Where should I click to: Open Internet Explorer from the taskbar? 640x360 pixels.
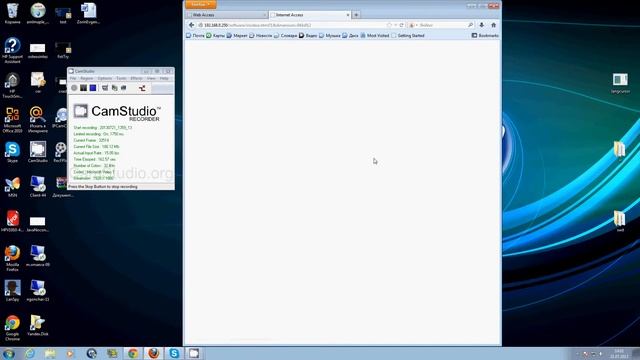[x=30, y=353]
